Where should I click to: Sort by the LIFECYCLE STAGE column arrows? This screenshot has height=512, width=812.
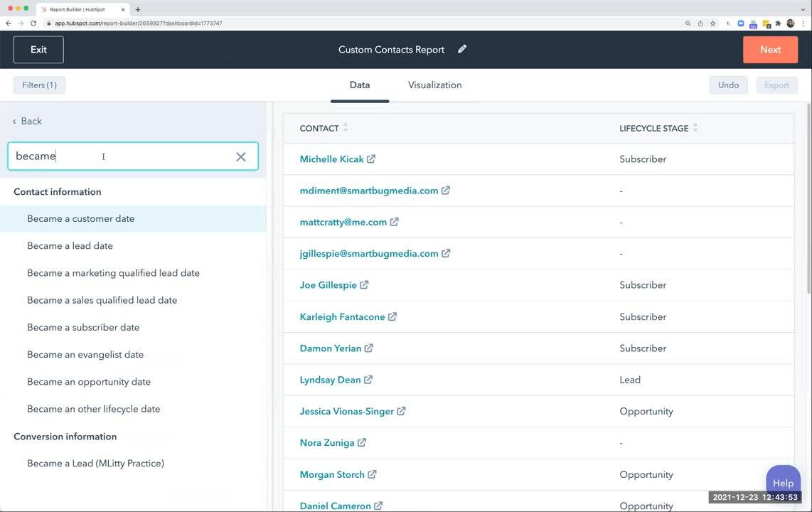pos(695,127)
